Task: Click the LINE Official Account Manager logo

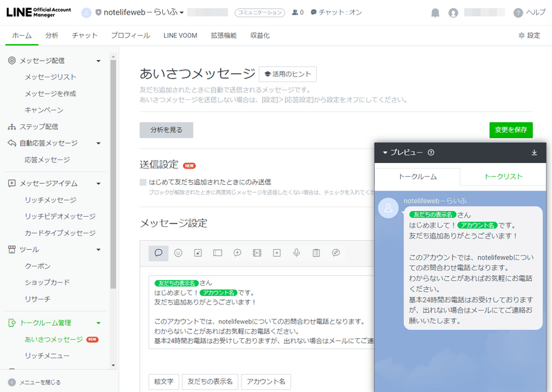Action: (x=39, y=12)
